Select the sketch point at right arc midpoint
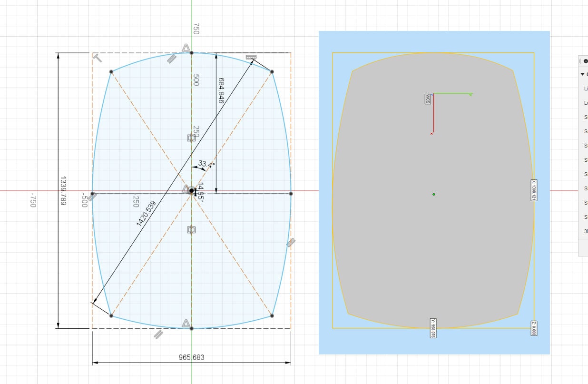The width and height of the screenshot is (588, 384). click(291, 194)
